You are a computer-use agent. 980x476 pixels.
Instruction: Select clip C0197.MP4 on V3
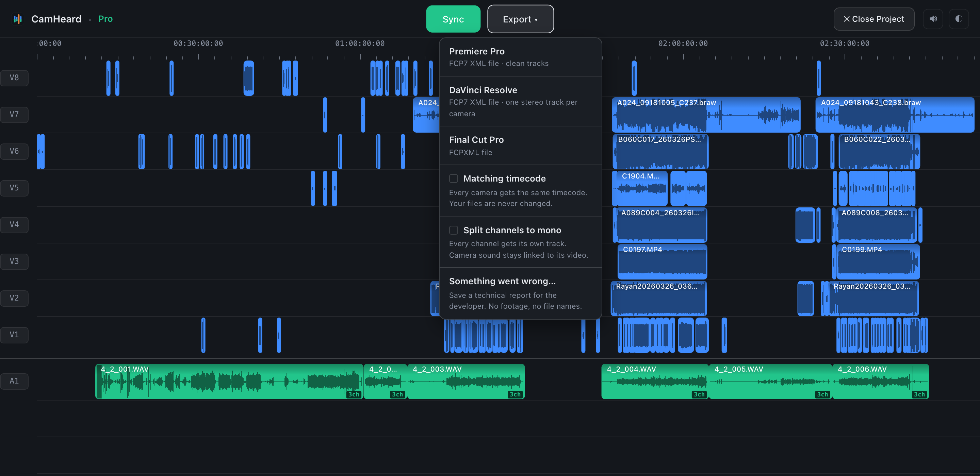coord(662,261)
